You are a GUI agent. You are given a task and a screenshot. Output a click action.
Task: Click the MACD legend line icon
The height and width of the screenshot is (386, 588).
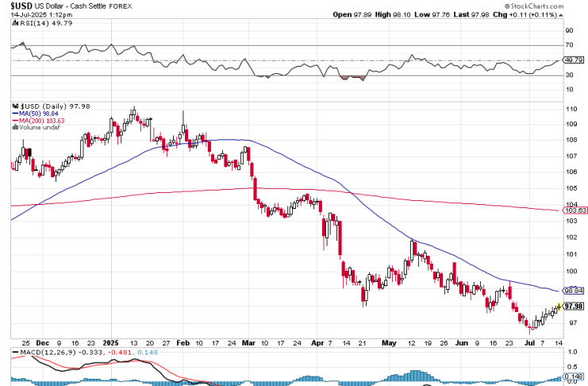click(x=14, y=352)
